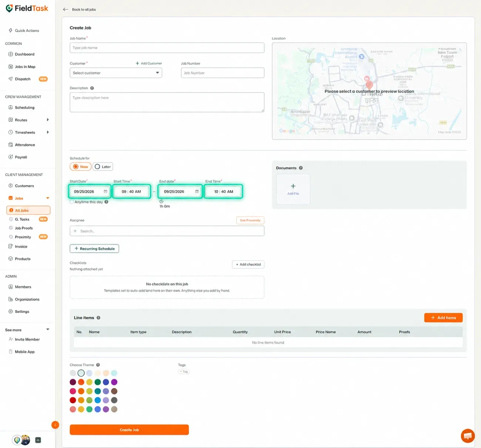Click the Add checklist button

click(x=248, y=264)
